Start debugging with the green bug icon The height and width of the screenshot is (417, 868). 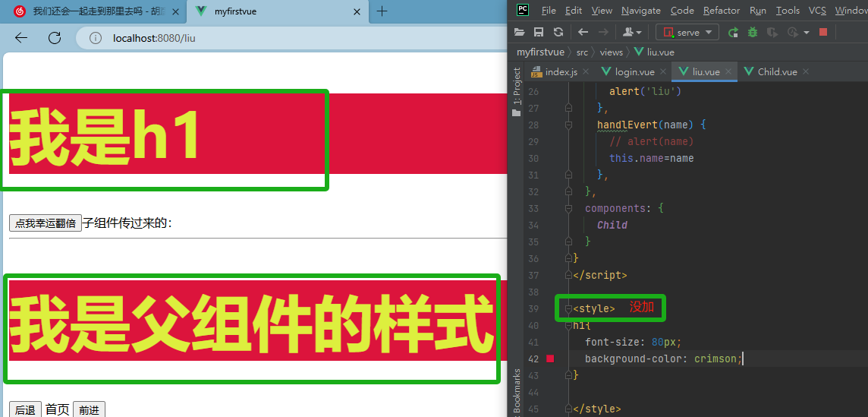[753, 32]
